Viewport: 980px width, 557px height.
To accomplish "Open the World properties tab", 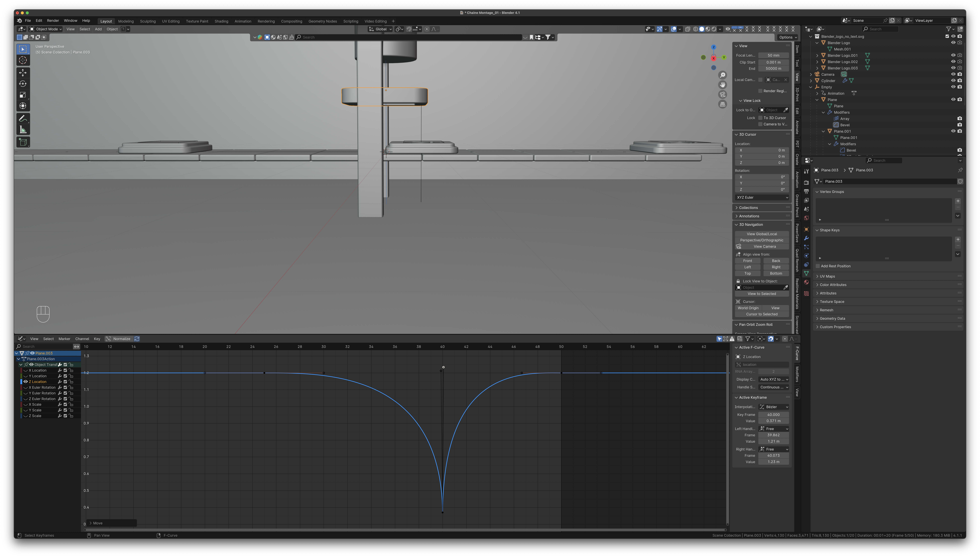I will pyautogui.click(x=806, y=218).
